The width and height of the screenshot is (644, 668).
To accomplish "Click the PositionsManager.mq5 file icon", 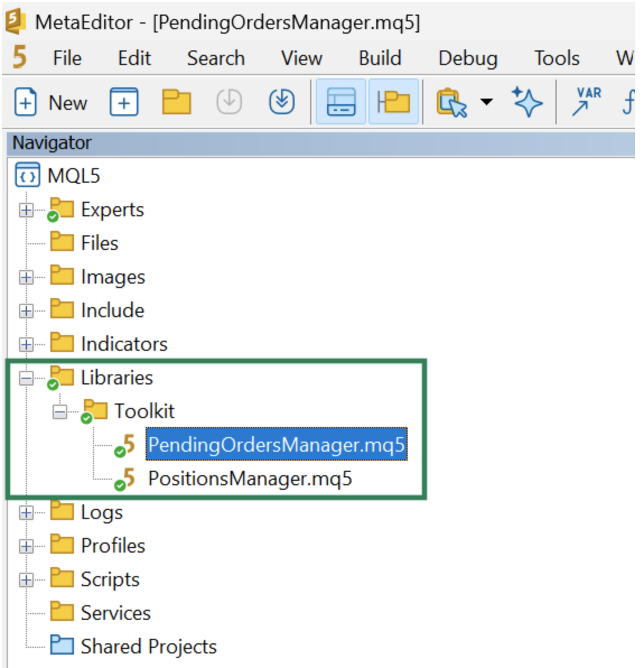I will [125, 479].
